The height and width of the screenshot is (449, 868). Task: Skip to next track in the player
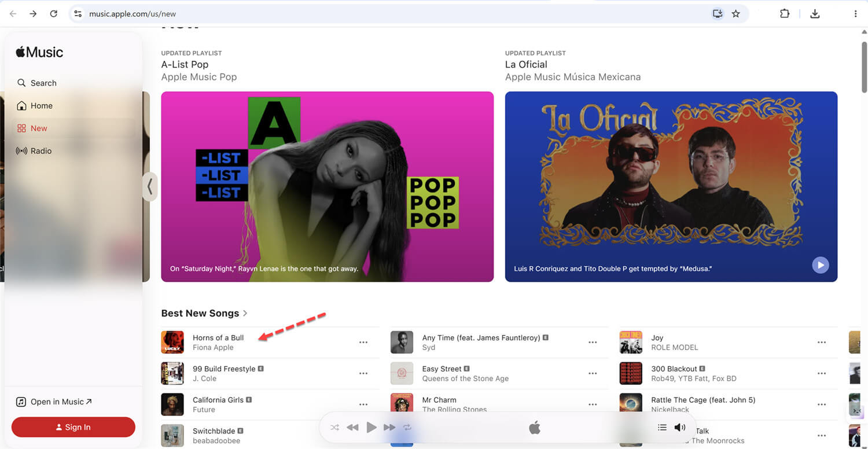pyautogui.click(x=389, y=428)
